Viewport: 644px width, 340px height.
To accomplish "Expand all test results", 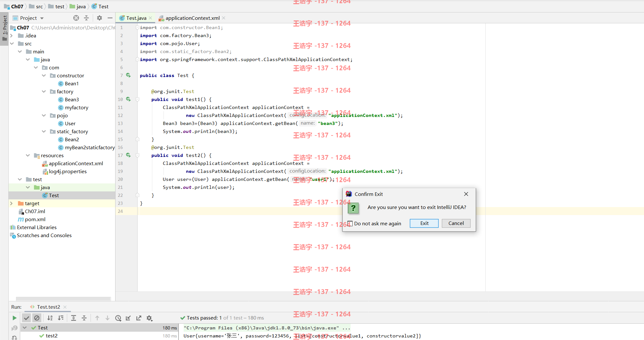I will tap(74, 318).
